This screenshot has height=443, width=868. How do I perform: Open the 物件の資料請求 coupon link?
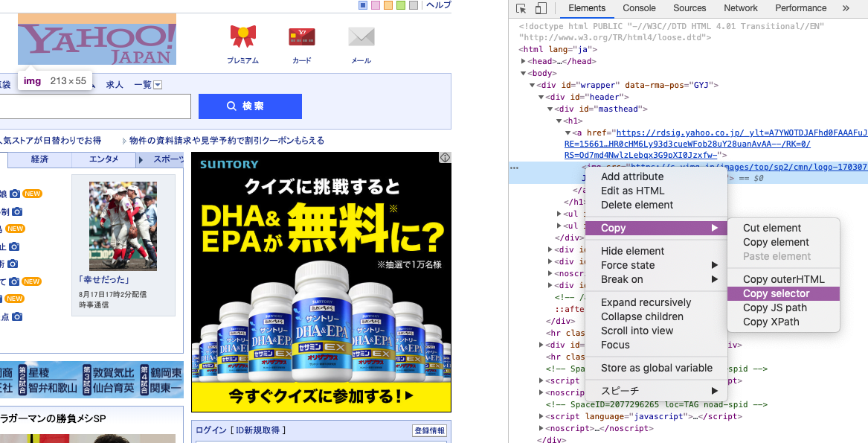(x=227, y=141)
